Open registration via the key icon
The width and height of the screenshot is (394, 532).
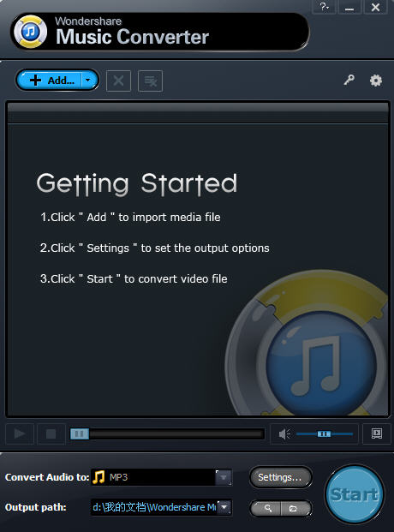click(x=349, y=80)
